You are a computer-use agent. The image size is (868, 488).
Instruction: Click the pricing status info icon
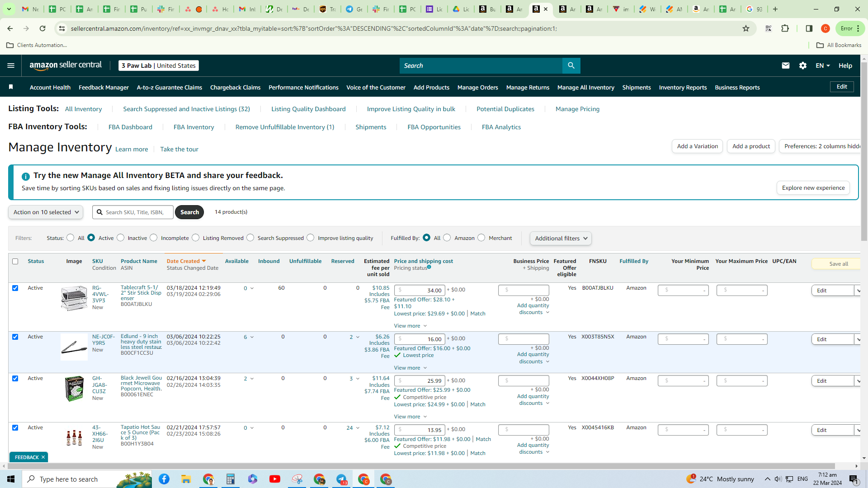coord(429,267)
